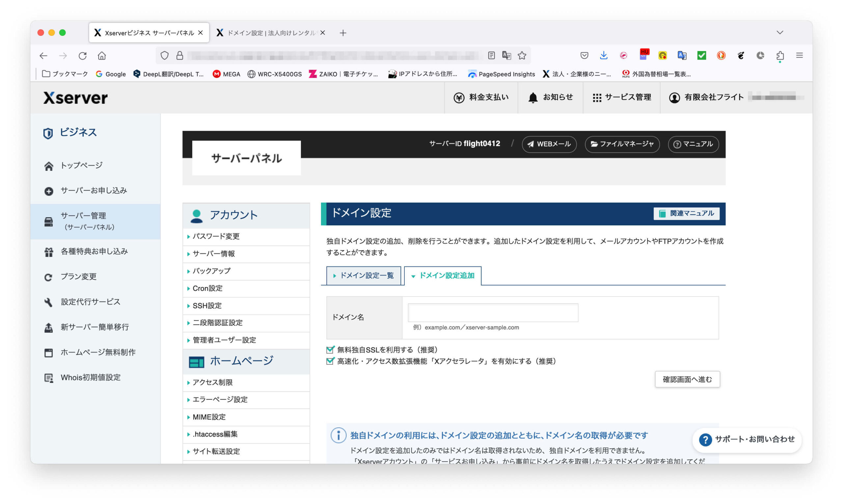The width and height of the screenshot is (843, 504).
Task: Open the Pocket save icon
Action: [584, 55]
